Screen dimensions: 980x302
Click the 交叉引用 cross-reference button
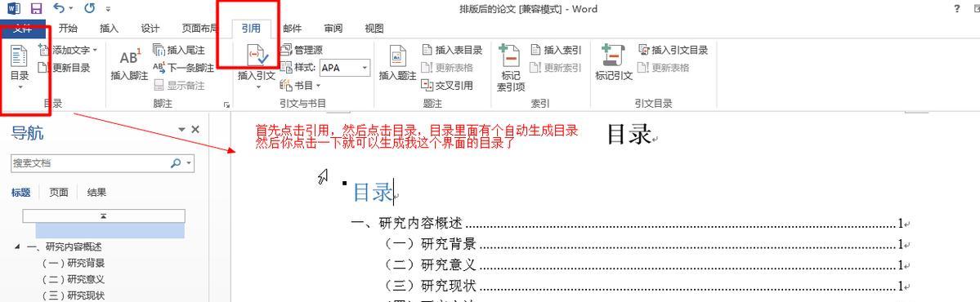coord(448,86)
